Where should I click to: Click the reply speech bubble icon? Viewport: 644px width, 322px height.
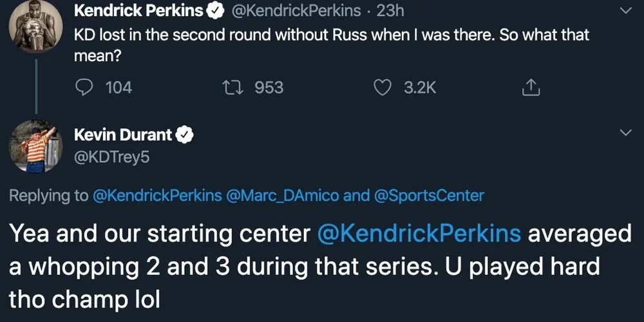[84, 88]
